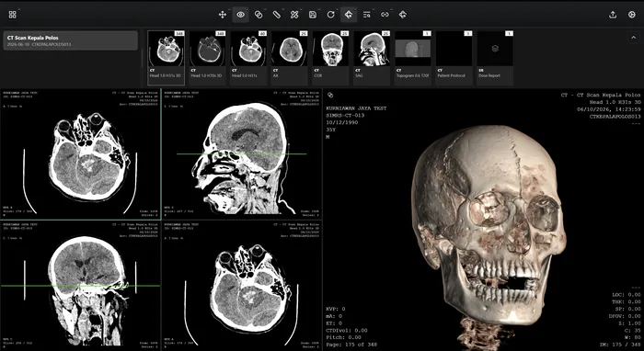
Task: Open dropdown caret beside the save icon
Action: 318,10
